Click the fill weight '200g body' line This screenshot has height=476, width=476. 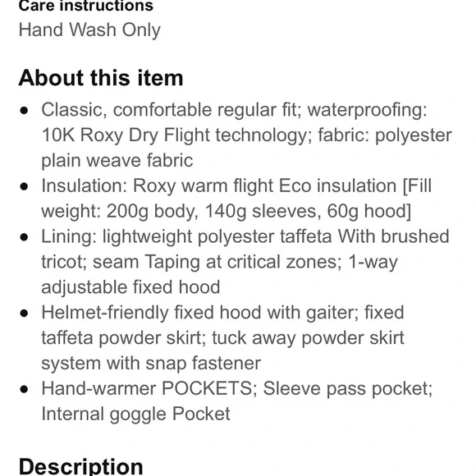coord(227,211)
